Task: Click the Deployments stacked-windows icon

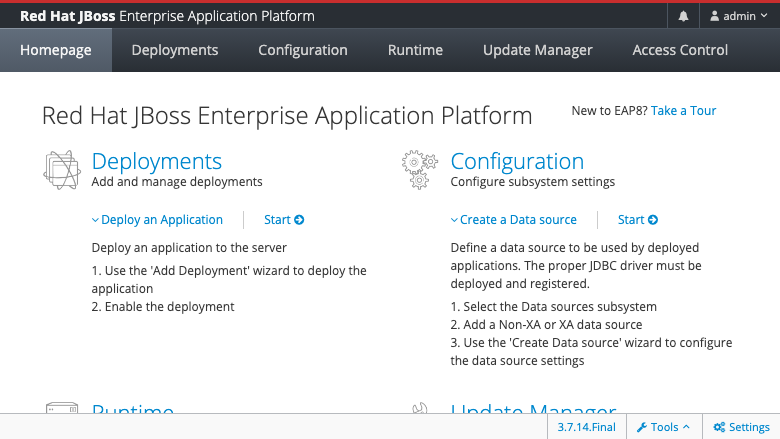Action: click(62, 170)
